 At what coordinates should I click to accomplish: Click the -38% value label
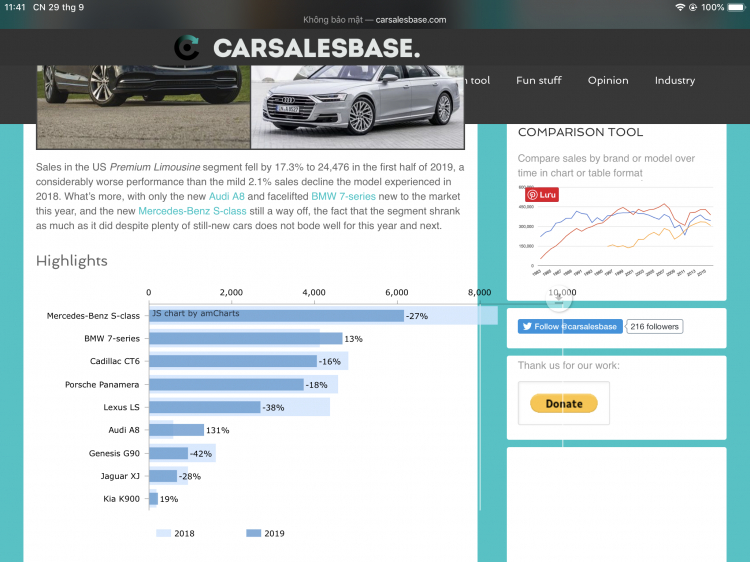click(274, 408)
